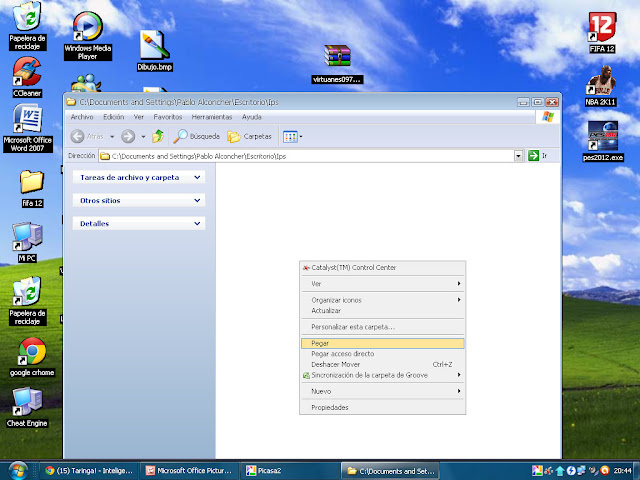
Task: Switch to the Picasa2 taskbar button
Action: click(289, 471)
